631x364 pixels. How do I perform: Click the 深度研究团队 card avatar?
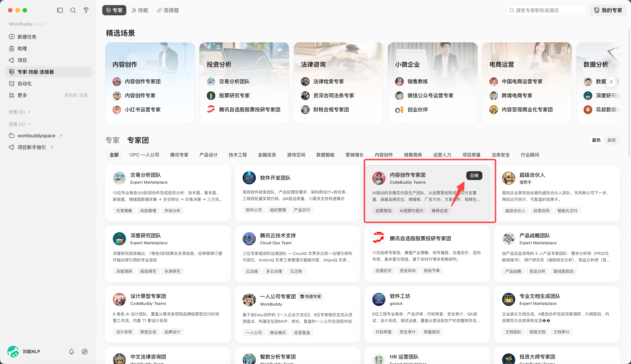point(120,239)
